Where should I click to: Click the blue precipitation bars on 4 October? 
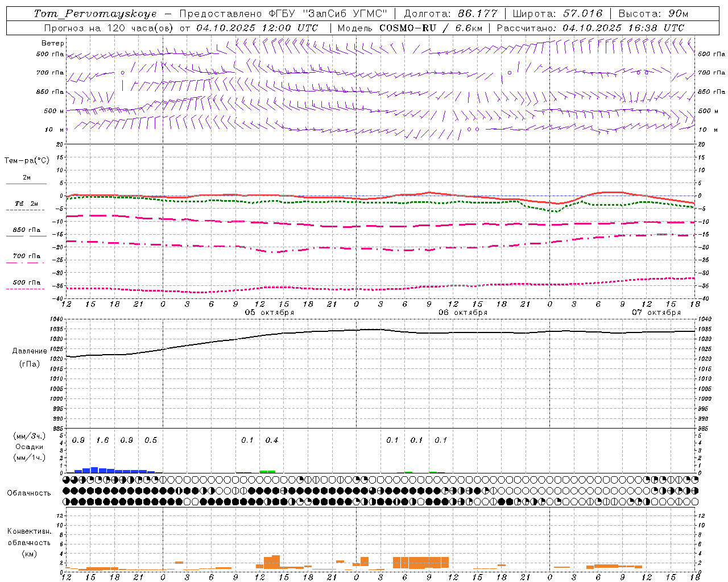[114, 470]
